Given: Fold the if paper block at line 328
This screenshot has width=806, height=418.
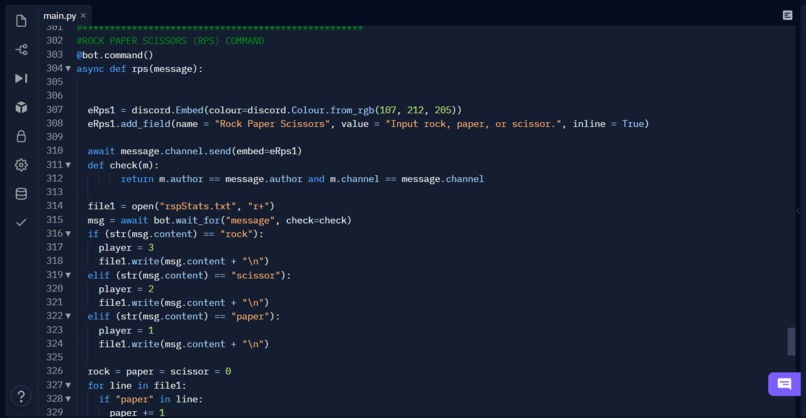Looking at the screenshot, I should tap(68, 399).
